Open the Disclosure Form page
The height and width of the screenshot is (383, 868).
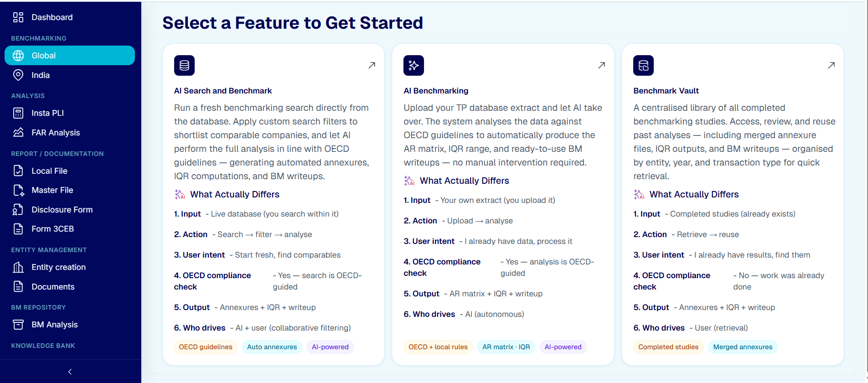[x=70, y=210]
